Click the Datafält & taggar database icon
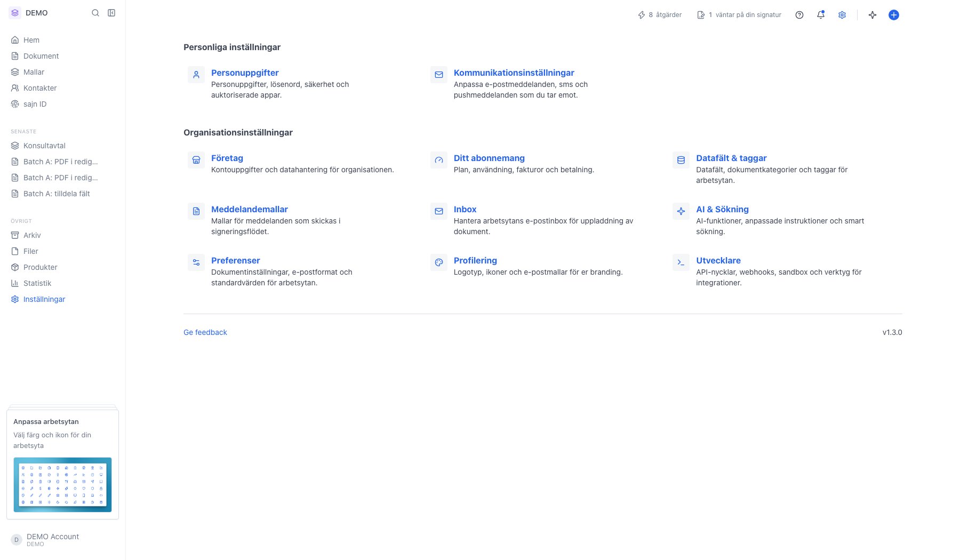The height and width of the screenshot is (560, 960). (x=681, y=160)
